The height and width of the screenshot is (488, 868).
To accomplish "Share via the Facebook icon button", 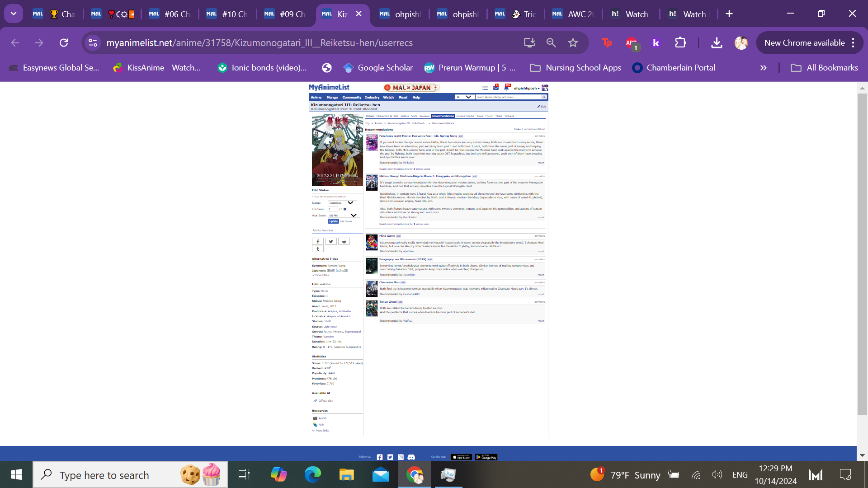I will pos(318,242).
